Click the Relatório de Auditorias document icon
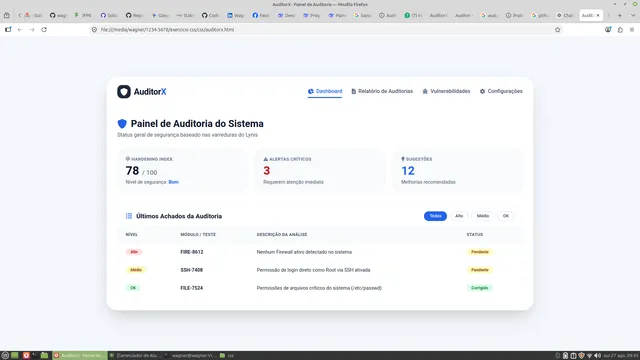Image resolution: width=640 pixels, height=360 pixels. coord(353,91)
